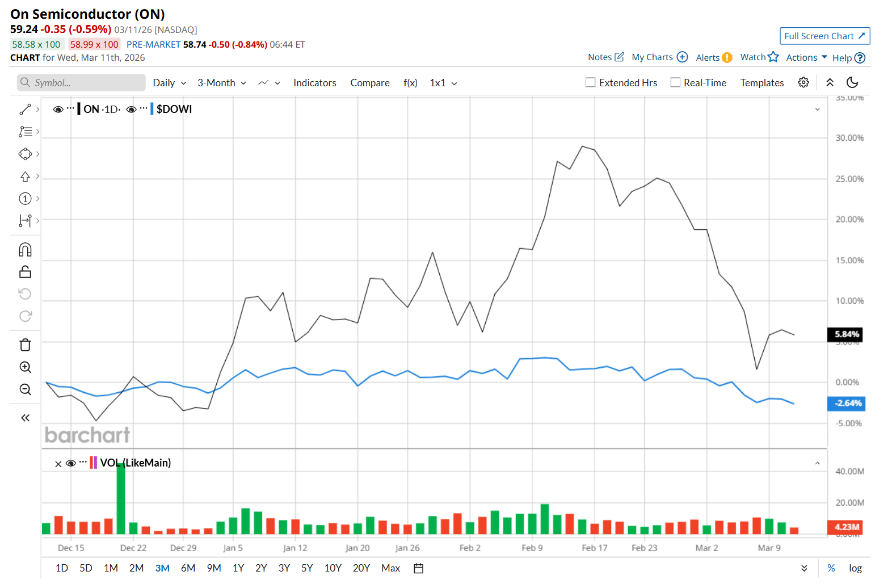Change the chart type via the line-style dropdown
Screen dimensions: 892x588
[269, 83]
